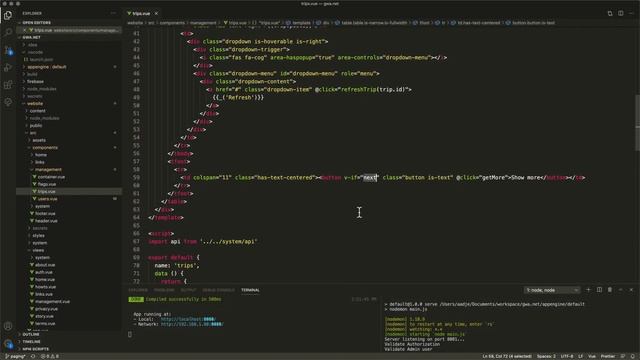
Task: Open the Run and Debug view
Action: click(x=8, y=67)
